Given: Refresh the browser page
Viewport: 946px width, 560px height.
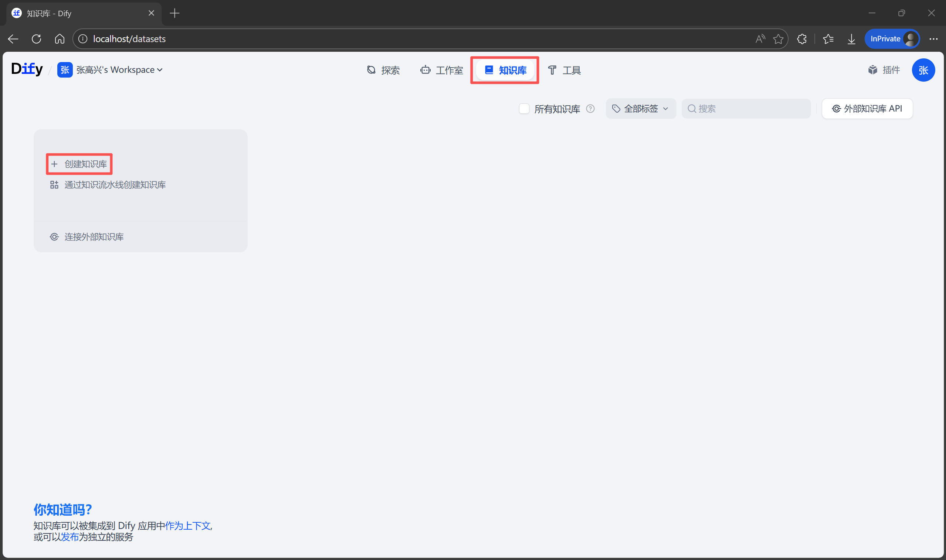Looking at the screenshot, I should pos(36,39).
